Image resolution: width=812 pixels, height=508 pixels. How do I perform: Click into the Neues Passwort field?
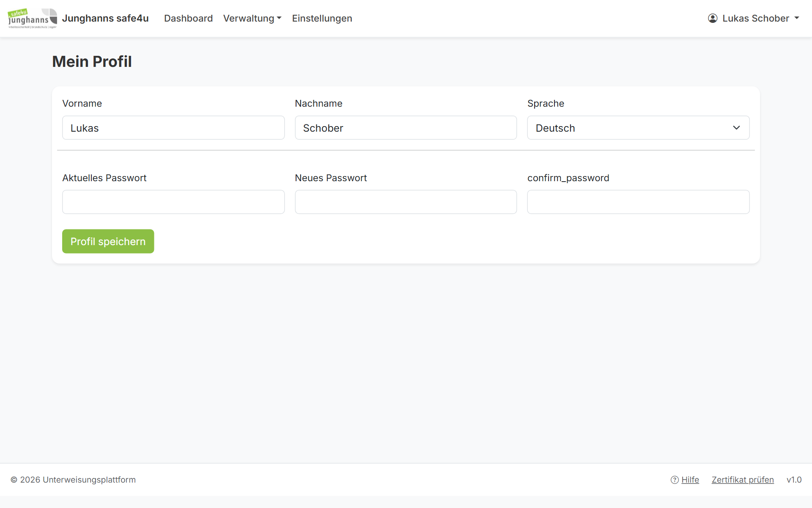pos(406,202)
